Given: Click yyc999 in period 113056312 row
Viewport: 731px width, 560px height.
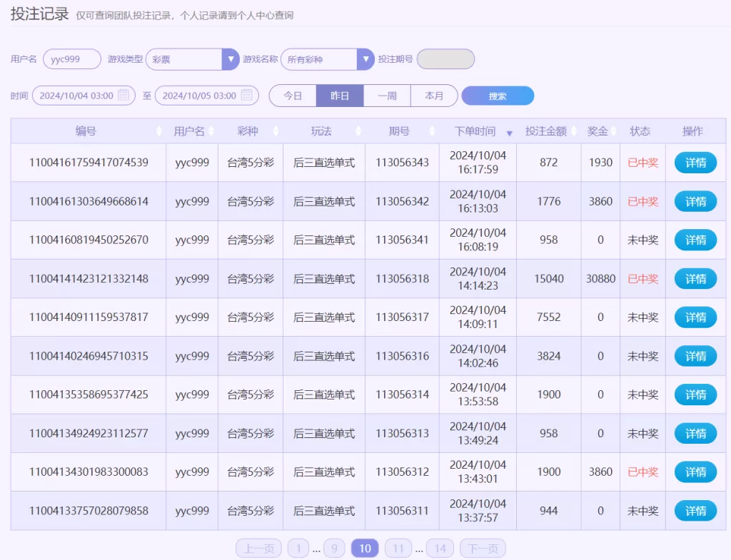Looking at the screenshot, I should click(192, 472).
